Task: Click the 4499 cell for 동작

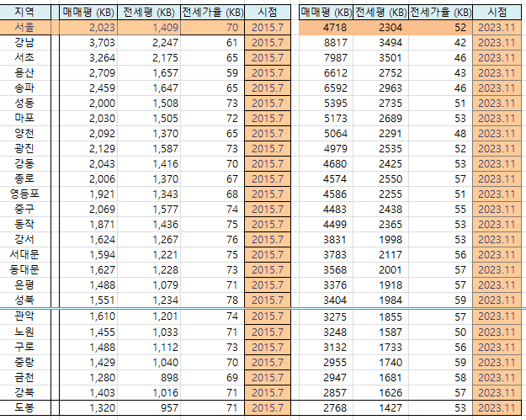Action: [x=326, y=224]
